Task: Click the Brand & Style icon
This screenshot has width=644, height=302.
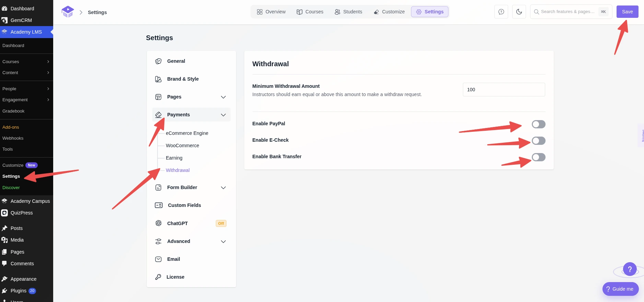Action: (x=159, y=79)
